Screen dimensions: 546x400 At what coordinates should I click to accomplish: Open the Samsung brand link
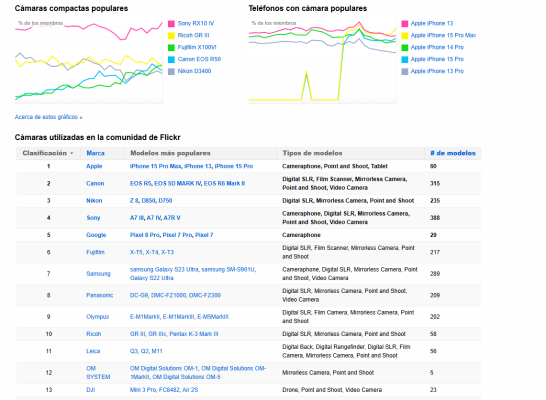[98, 274]
